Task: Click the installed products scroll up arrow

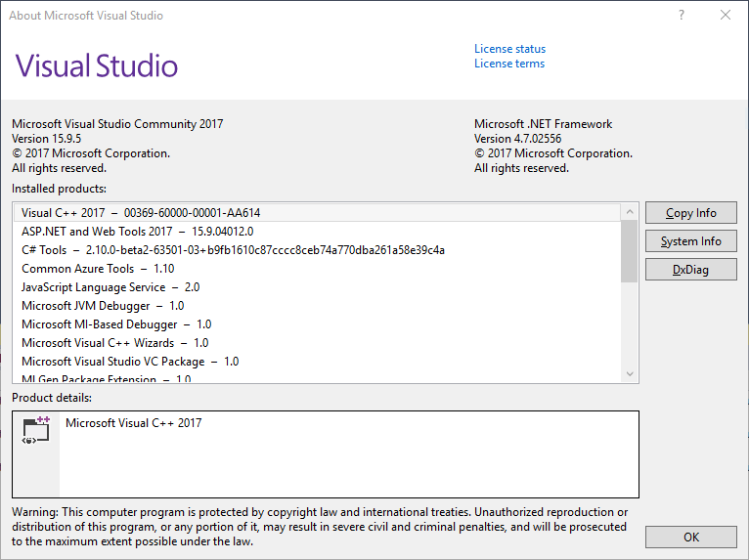Action: coord(630,212)
